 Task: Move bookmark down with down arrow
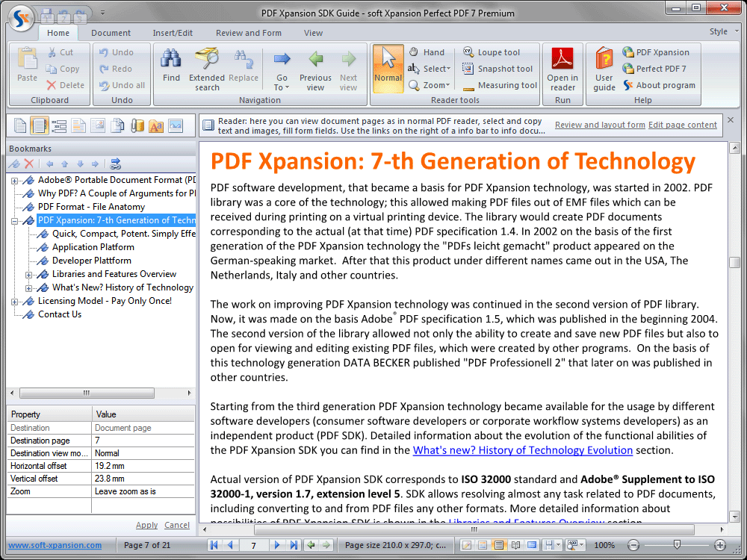80,164
